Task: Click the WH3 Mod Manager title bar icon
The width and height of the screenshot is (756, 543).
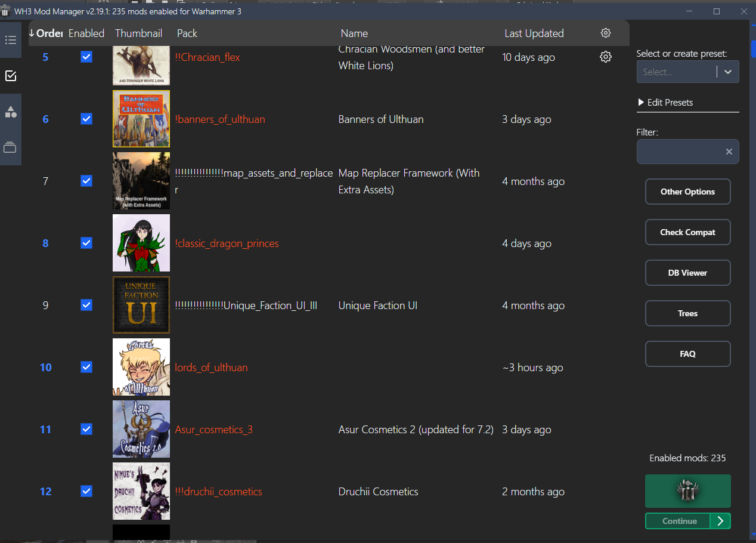Action: coord(5,11)
